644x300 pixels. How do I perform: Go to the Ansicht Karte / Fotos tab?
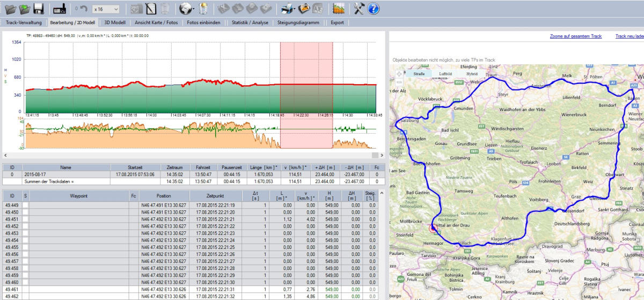tap(156, 23)
